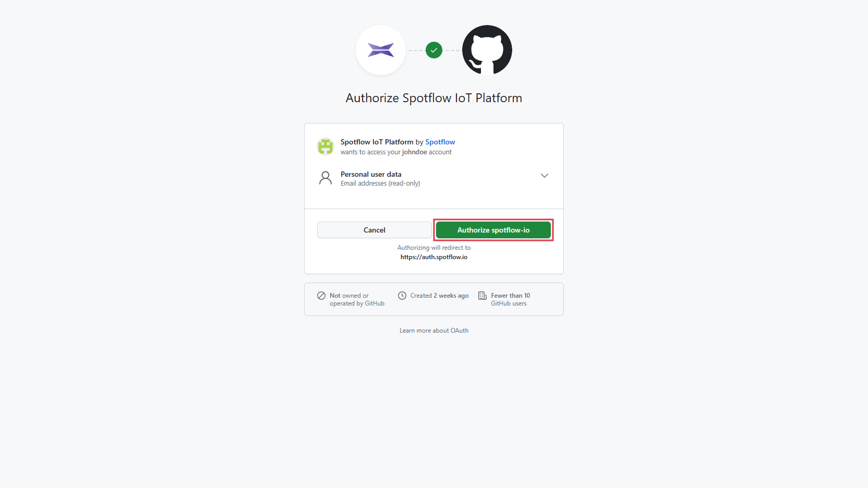Open the Spotflow publisher link
868x488 pixels.
440,142
